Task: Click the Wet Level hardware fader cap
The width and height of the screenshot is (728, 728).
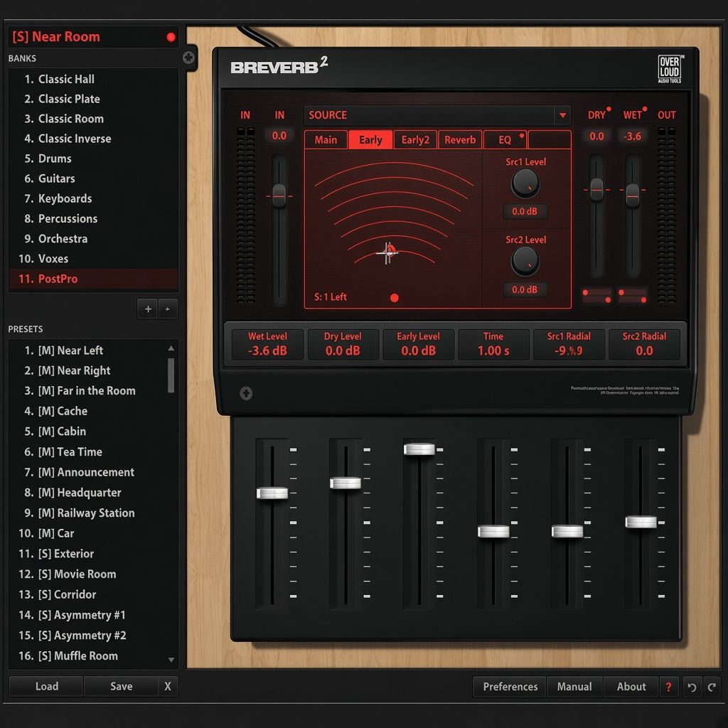Action: [272, 493]
